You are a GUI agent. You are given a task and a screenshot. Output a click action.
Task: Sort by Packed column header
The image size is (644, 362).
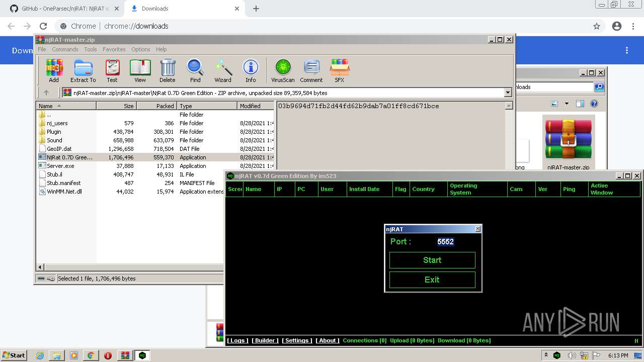(x=156, y=106)
